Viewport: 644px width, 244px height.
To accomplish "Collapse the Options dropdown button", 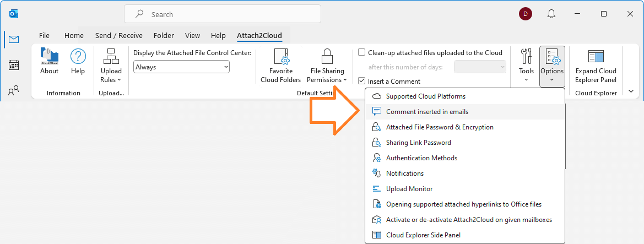I will 552,66.
